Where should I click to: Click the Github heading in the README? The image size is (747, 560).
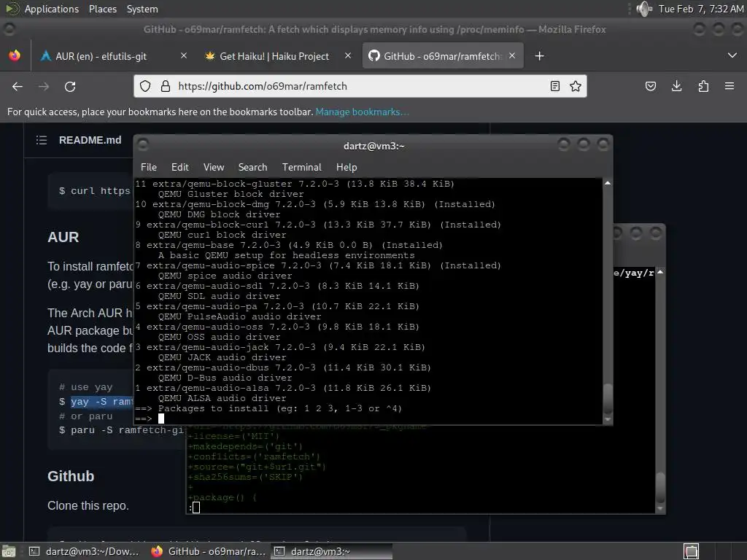tap(71, 476)
